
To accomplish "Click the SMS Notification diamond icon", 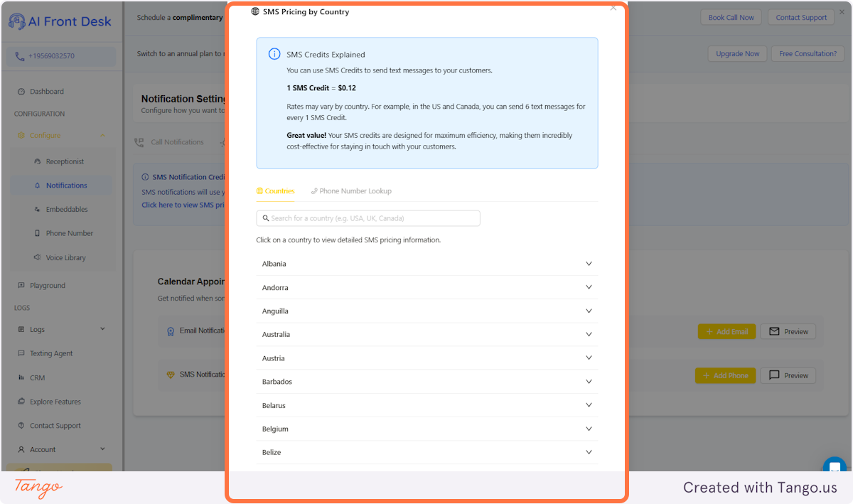I will click(171, 375).
